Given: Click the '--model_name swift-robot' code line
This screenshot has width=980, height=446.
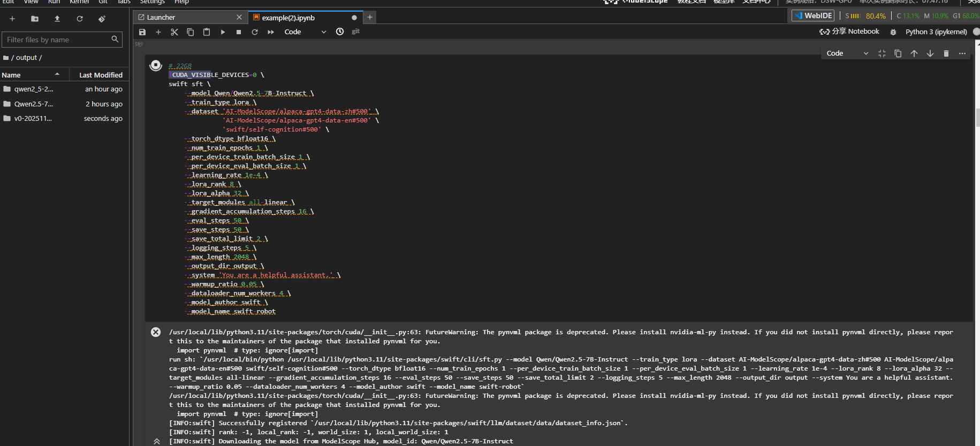Looking at the screenshot, I should tap(230, 311).
